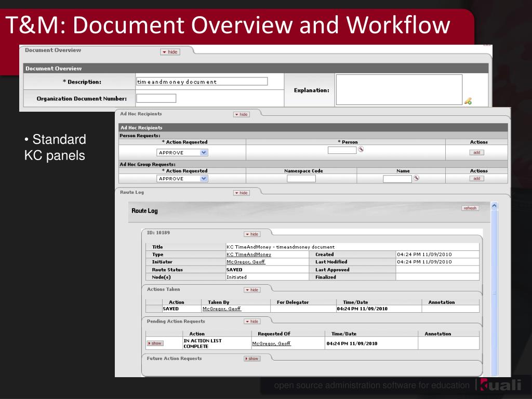Select the Actions Taken tab label

pos(164,289)
